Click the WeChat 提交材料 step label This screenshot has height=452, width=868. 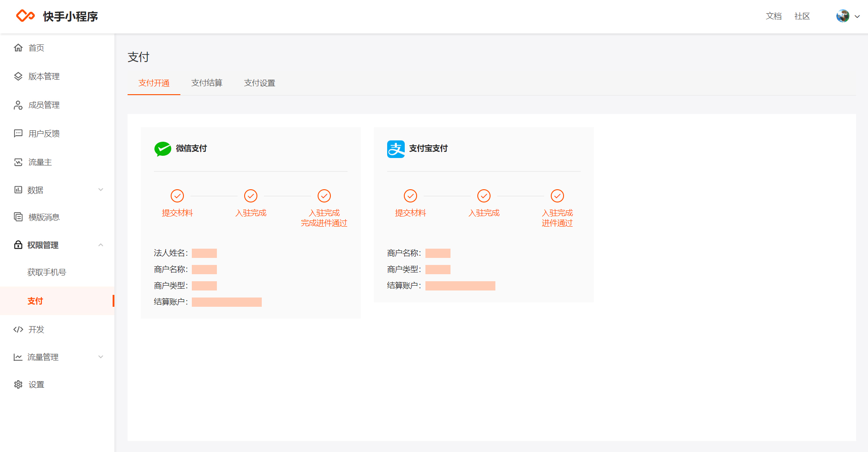coord(177,213)
